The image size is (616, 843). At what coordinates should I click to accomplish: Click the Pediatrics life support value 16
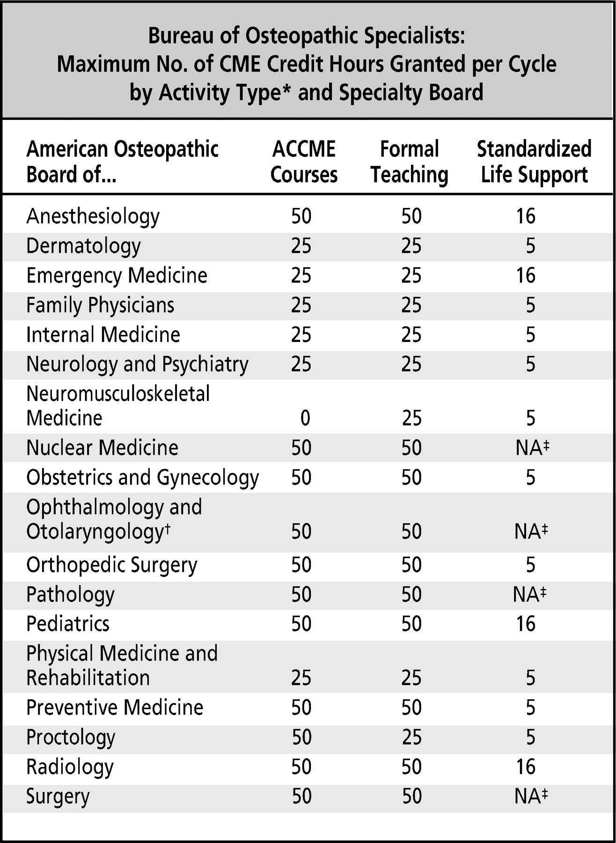526,624
